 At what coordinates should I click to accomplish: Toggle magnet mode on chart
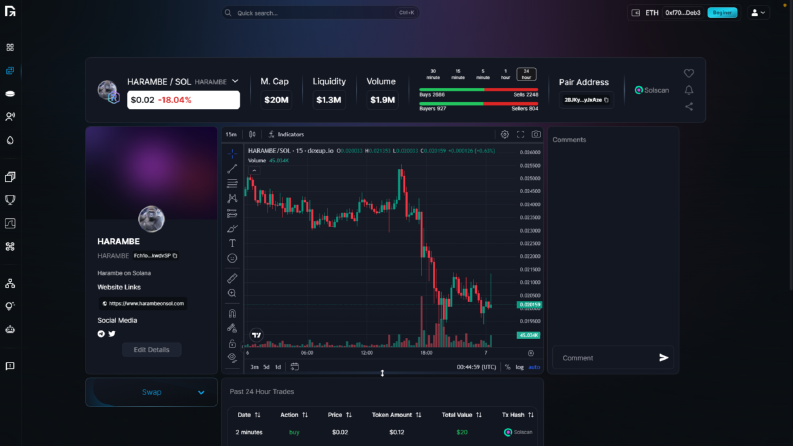(x=232, y=314)
